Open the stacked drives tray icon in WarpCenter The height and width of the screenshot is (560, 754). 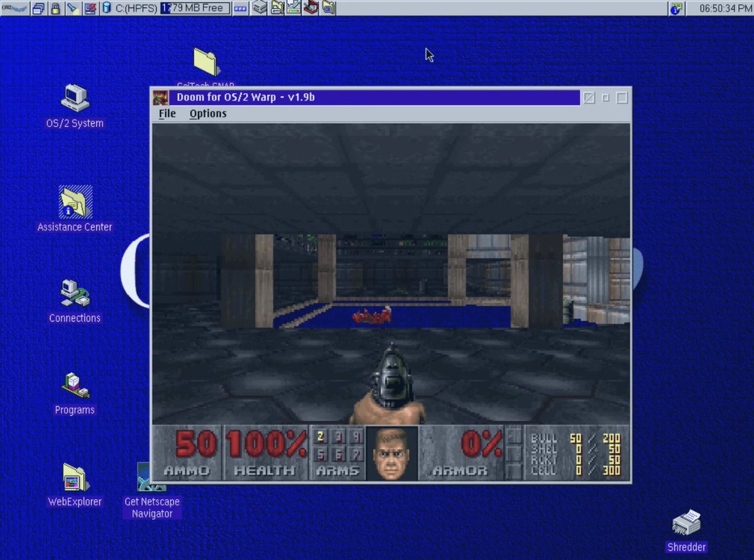pos(260,8)
